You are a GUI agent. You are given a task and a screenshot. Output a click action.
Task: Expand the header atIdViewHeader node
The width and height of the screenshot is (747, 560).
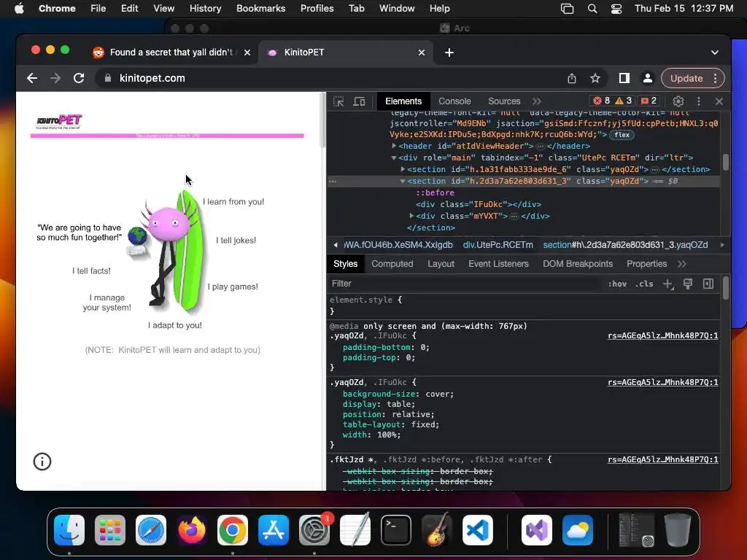[x=394, y=146]
